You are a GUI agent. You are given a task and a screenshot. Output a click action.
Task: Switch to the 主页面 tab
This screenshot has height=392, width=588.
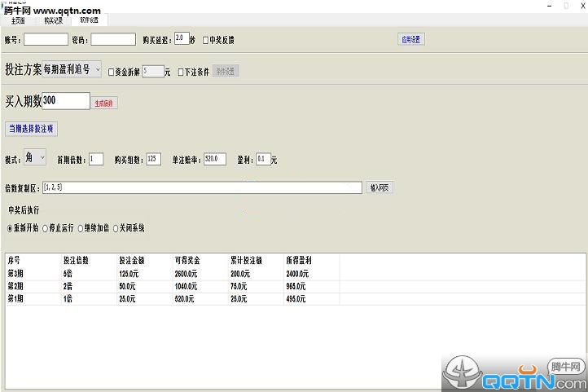pos(18,19)
